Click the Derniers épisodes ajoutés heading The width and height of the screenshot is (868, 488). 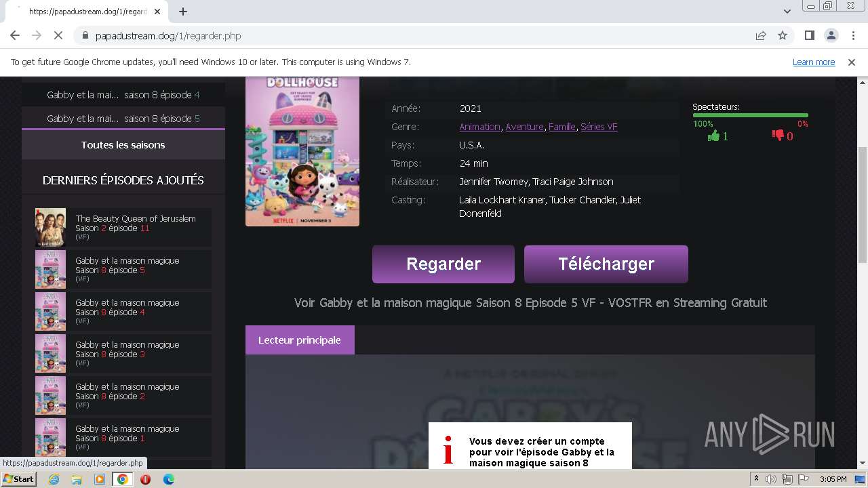(123, 180)
